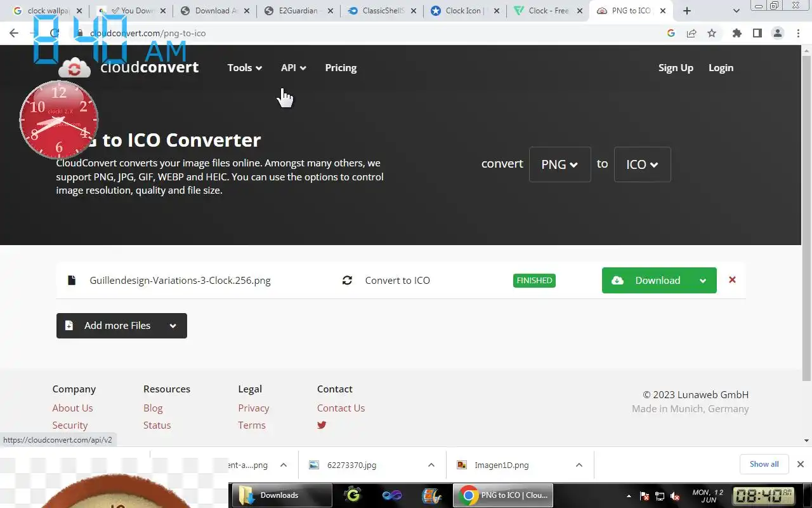The height and width of the screenshot is (508, 812).
Task: Click the share page icon in the address bar
Action: tap(691, 33)
